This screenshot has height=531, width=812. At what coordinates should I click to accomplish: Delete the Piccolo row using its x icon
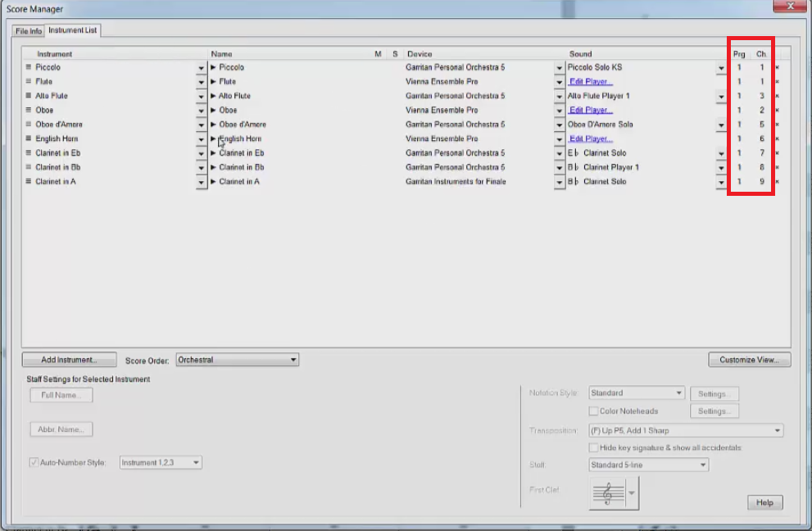[777, 68]
